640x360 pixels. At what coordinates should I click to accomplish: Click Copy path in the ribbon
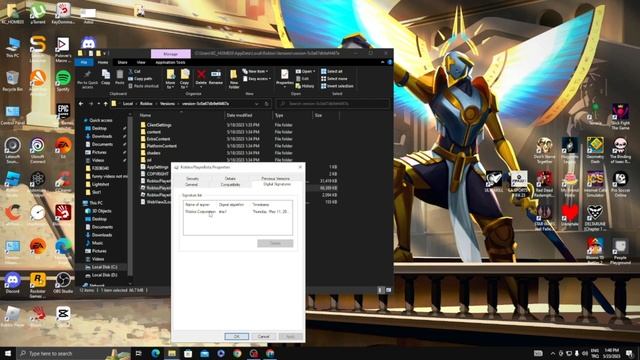(x=140, y=78)
